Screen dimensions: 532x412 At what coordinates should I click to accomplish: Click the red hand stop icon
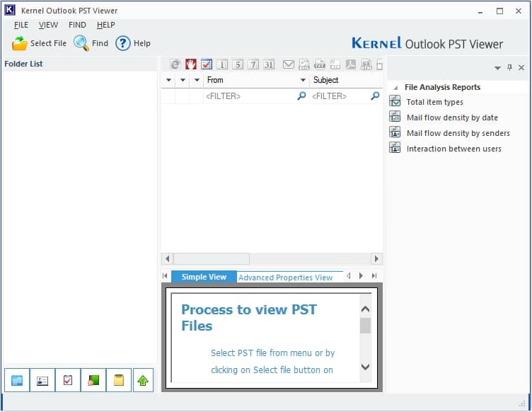click(x=191, y=64)
